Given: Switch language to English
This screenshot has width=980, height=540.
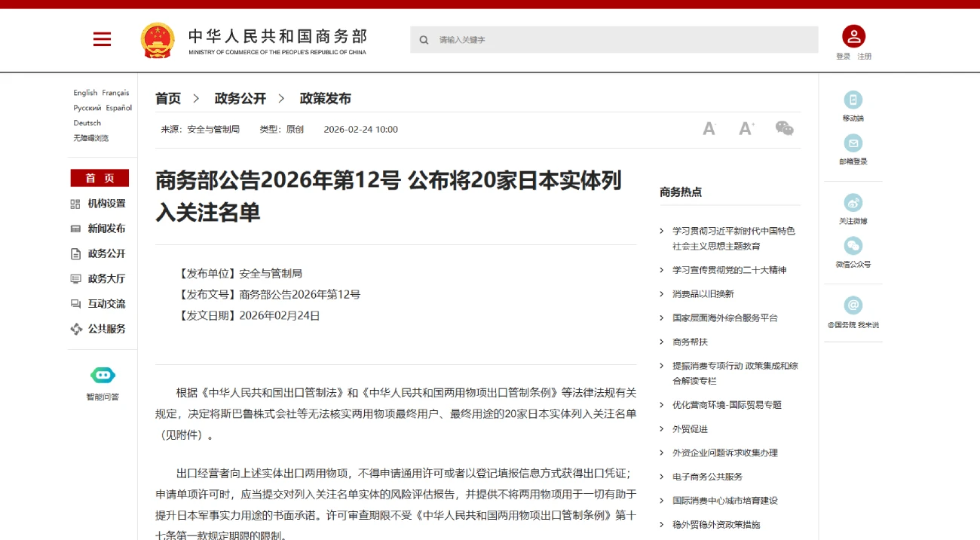Looking at the screenshot, I should click(85, 93).
